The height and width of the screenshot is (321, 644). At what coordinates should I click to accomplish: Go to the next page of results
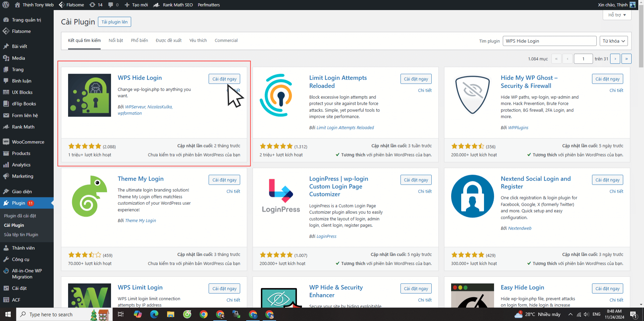(x=615, y=59)
